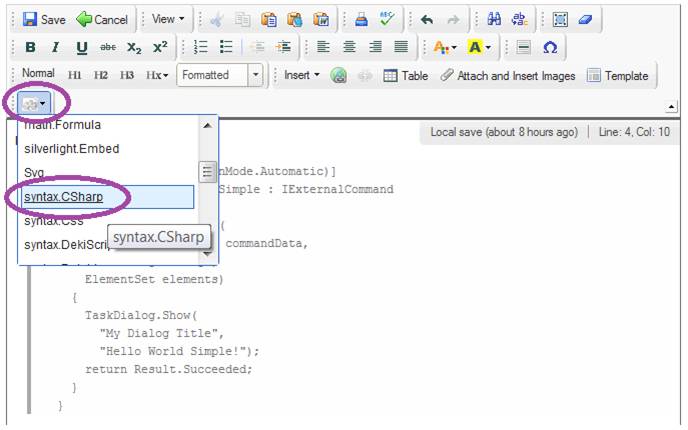This screenshot has height=430, width=688.
Task: Select Svg from the list
Action: pos(34,172)
